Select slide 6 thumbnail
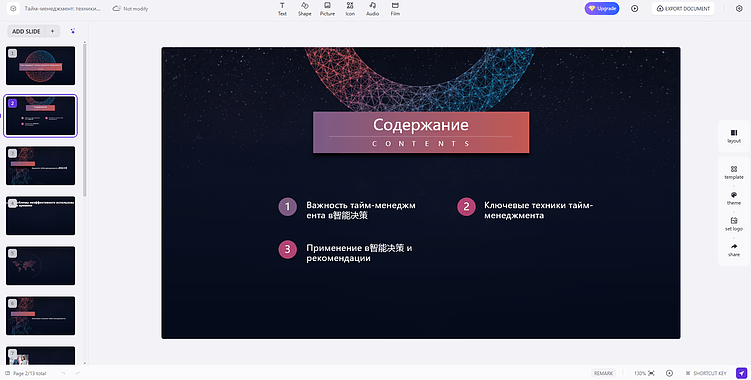The width and height of the screenshot is (751, 380). coord(41,315)
